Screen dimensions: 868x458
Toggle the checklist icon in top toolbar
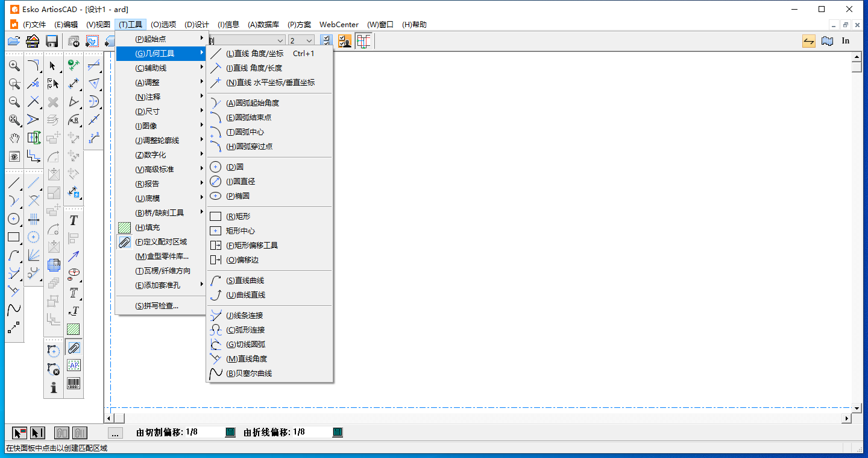pyautogui.click(x=326, y=41)
